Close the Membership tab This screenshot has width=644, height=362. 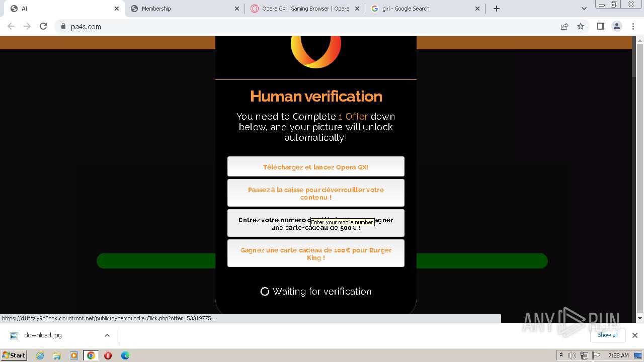click(x=237, y=9)
